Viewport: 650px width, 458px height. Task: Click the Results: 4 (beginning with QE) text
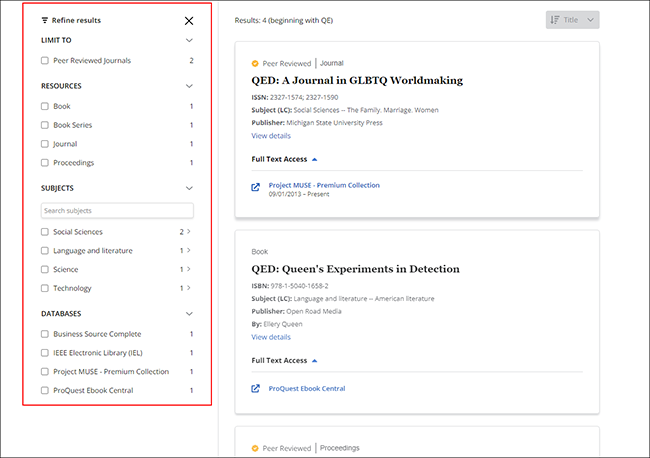[284, 20]
